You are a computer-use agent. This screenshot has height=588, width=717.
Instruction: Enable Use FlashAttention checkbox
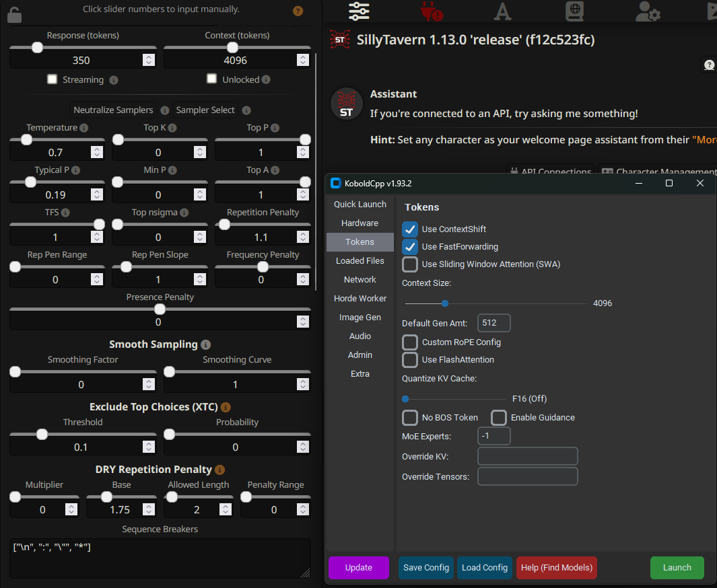(x=410, y=359)
